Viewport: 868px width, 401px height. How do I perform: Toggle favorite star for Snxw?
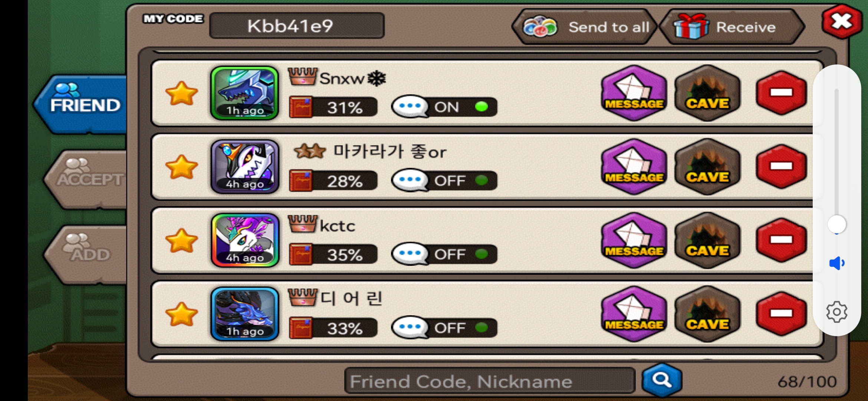coord(181,93)
